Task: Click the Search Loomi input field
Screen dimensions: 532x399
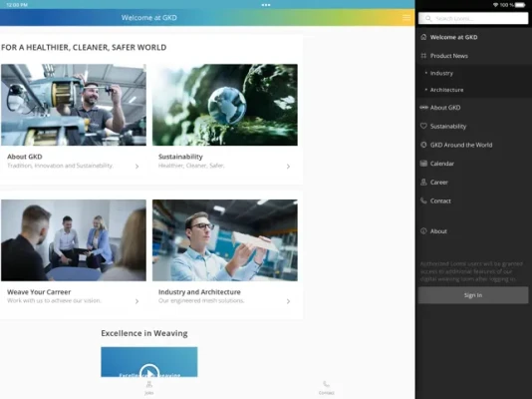Action: point(473,18)
